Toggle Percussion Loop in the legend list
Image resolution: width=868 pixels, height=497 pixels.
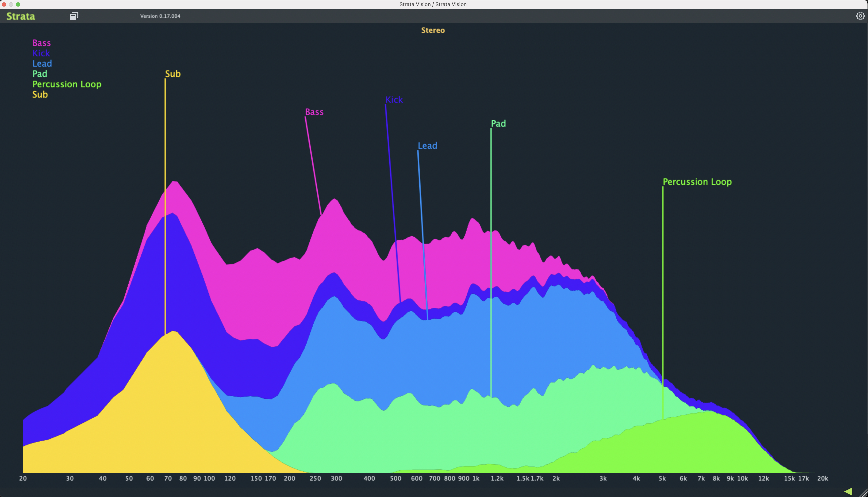pyautogui.click(x=67, y=84)
